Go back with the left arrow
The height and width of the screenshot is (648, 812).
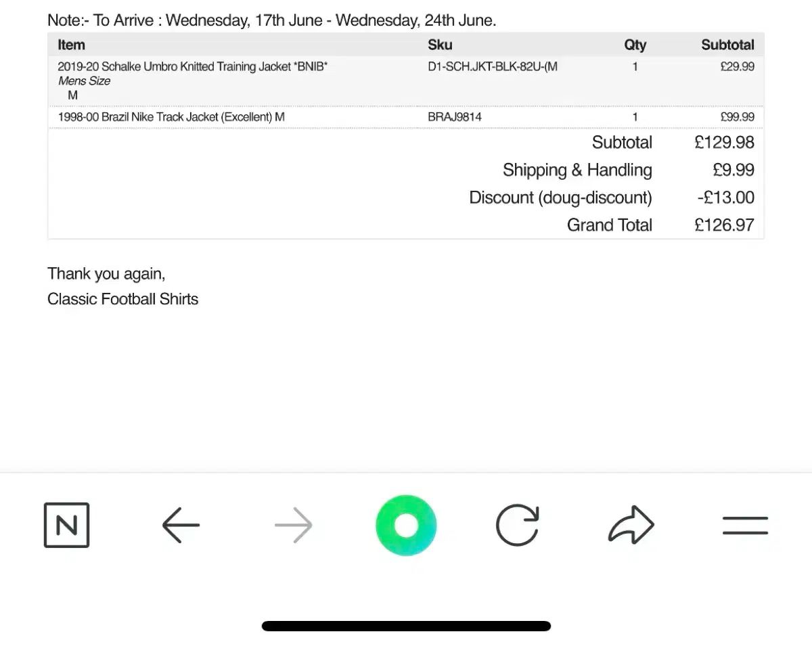[181, 525]
